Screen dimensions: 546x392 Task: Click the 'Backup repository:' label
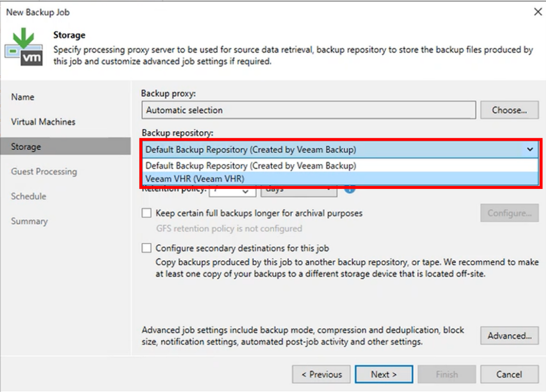(178, 133)
